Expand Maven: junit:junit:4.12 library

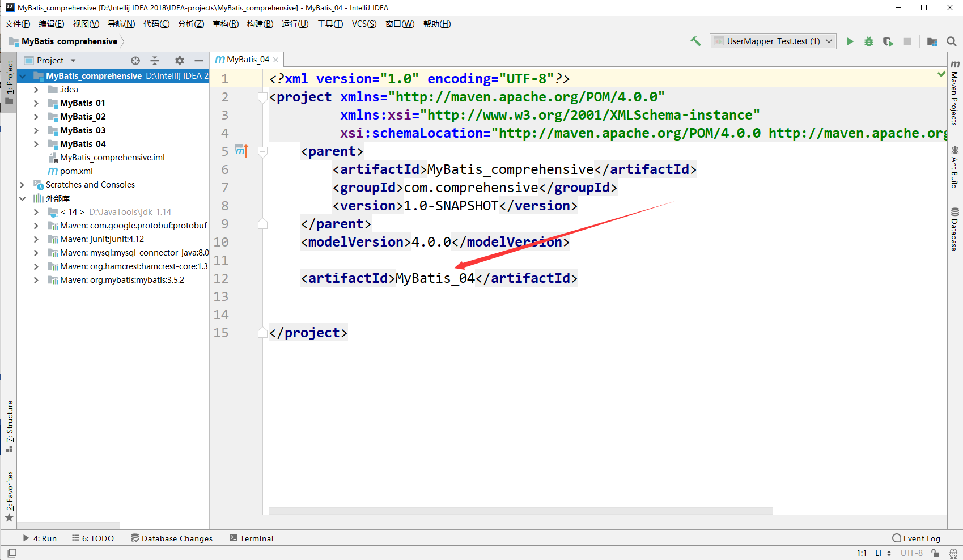pos(36,239)
